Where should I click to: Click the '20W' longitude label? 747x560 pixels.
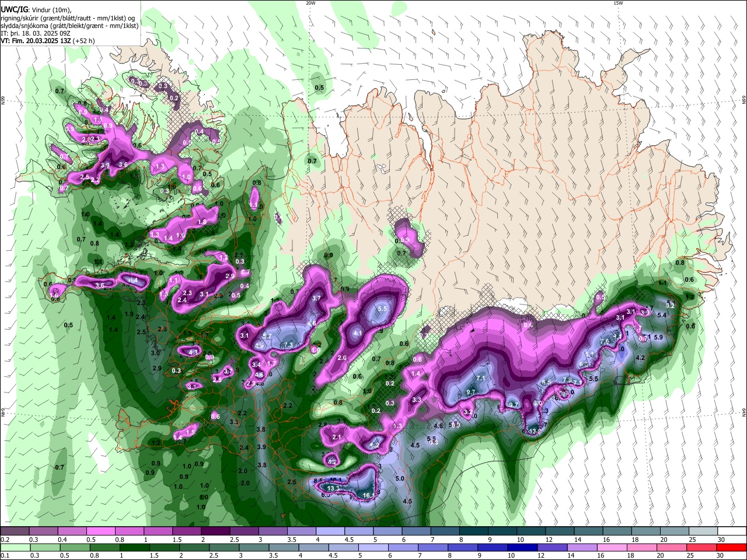click(x=310, y=3)
